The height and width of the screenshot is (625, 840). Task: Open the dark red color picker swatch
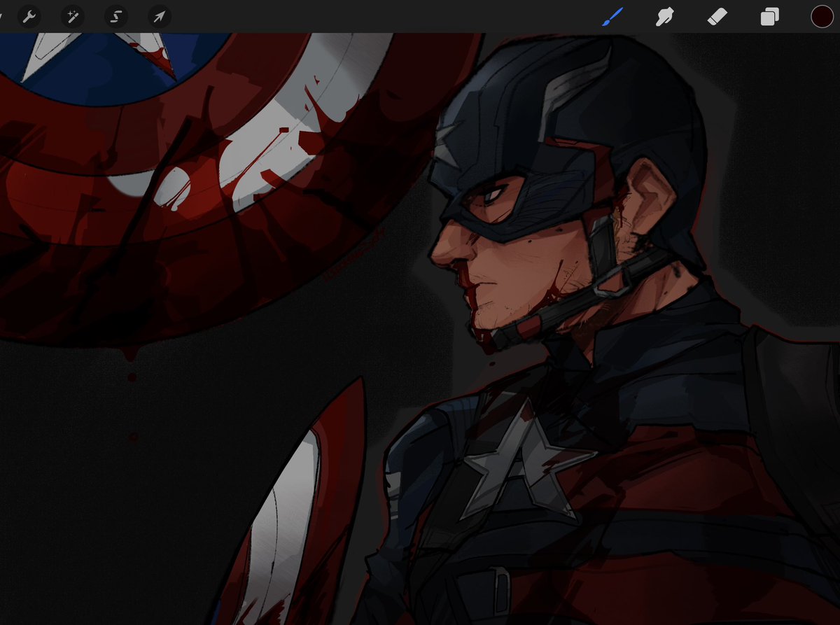pyautogui.click(x=822, y=16)
